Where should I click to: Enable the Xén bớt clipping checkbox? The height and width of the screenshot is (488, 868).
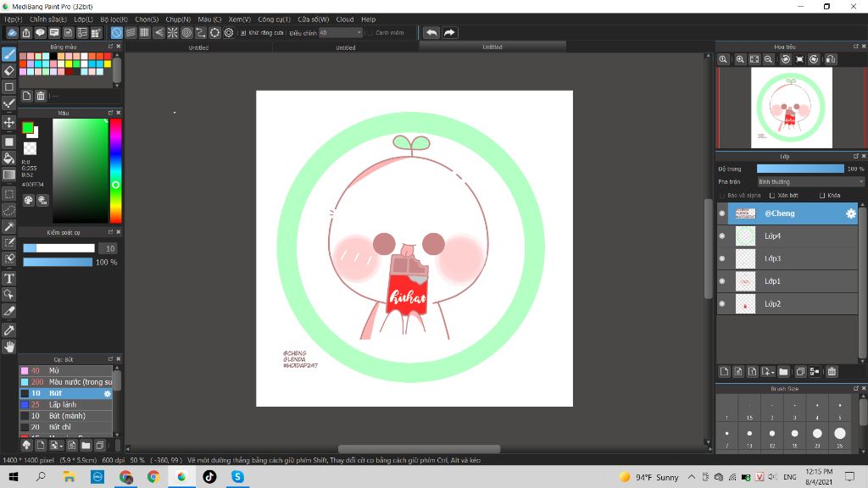pyautogui.click(x=772, y=196)
